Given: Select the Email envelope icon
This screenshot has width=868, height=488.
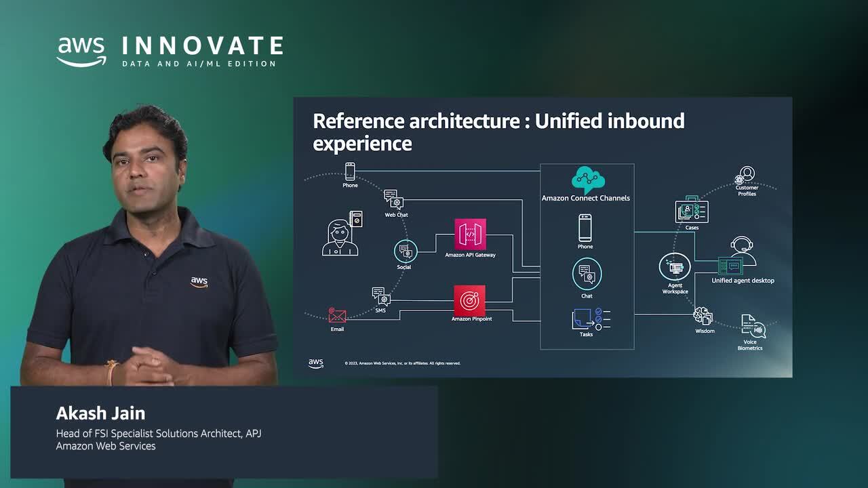Looking at the screenshot, I should (337, 316).
